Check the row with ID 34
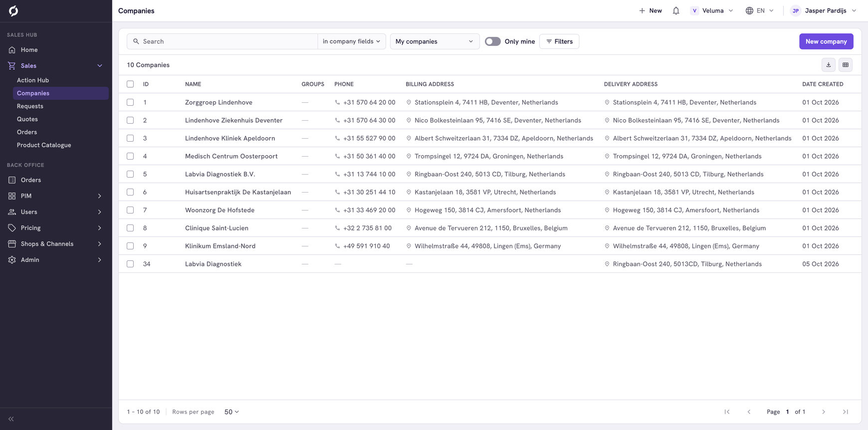The width and height of the screenshot is (868, 430). tap(130, 264)
